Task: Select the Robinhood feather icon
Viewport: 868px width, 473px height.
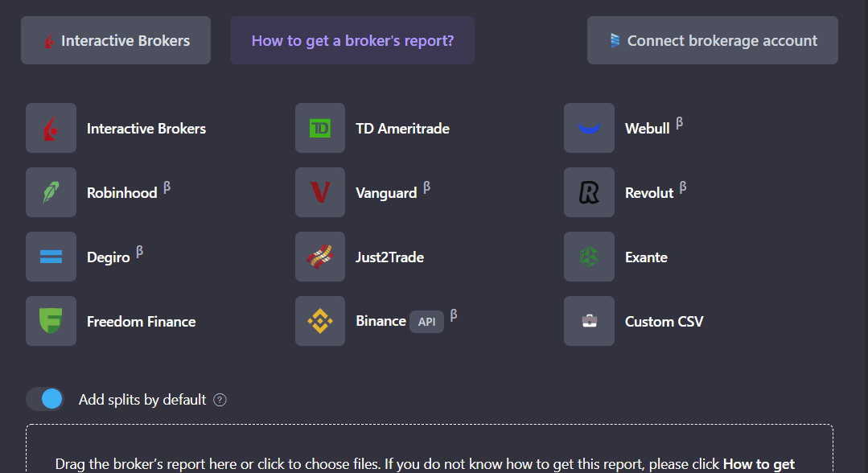Action: pos(51,192)
